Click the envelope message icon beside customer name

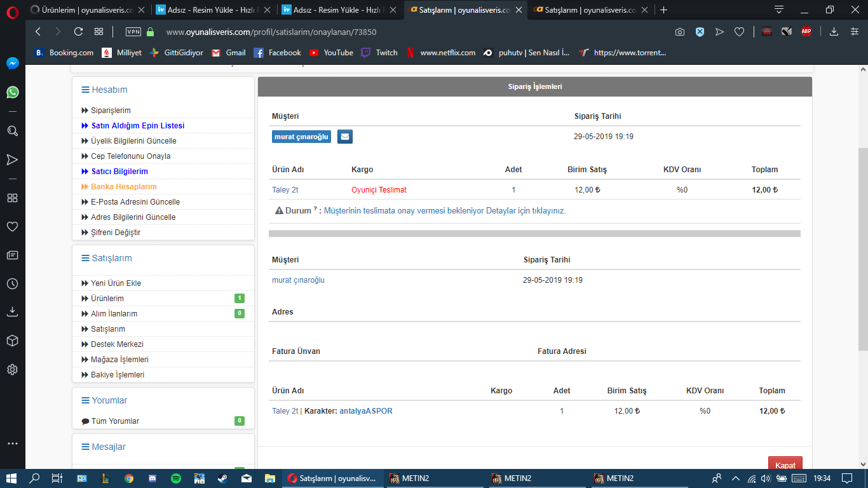click(344, 137)
